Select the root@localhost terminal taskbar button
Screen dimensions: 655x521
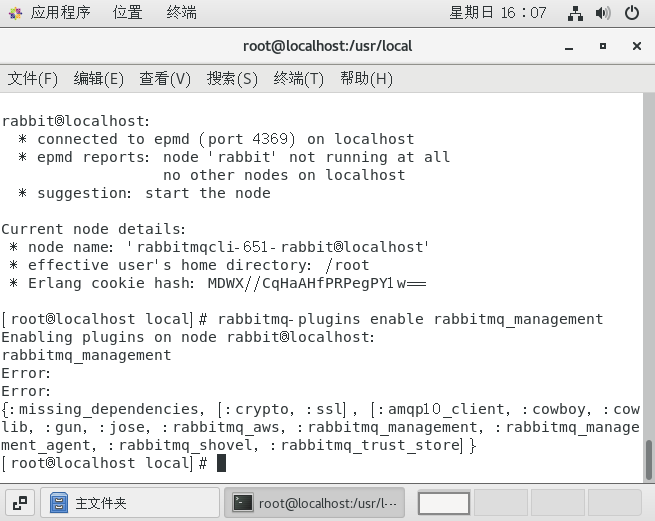click(x=314, y=503)
